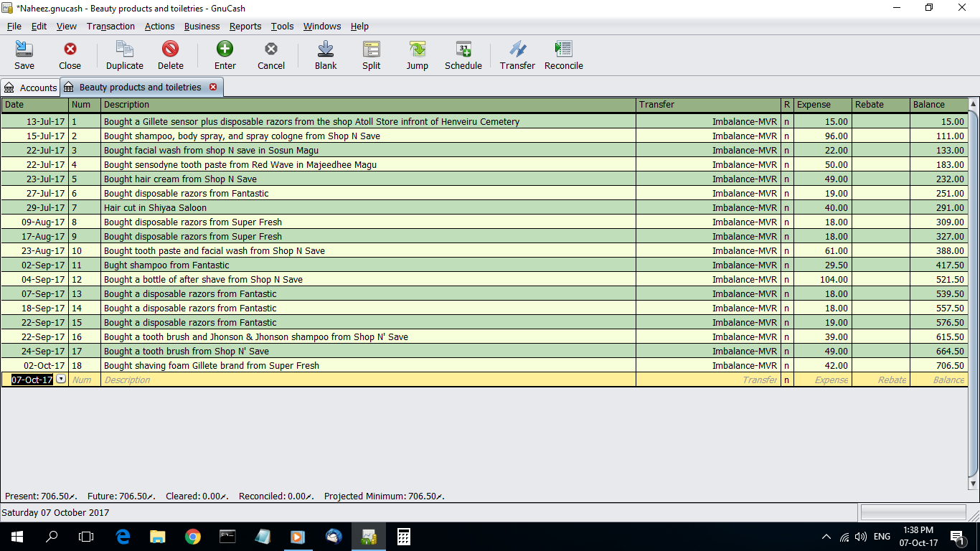
Task: Open Google Chrome from taskbar
Action: (192, 536)
